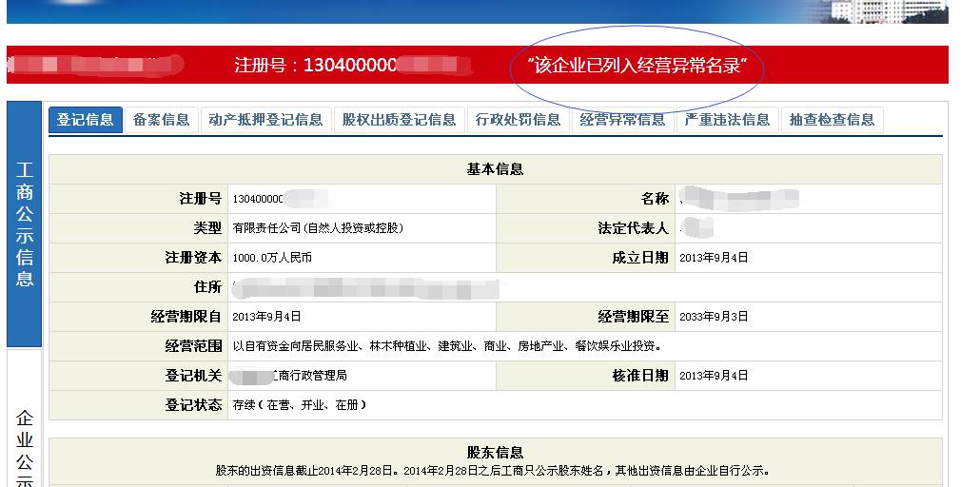This screenshot has height=487, width=980.
Task: Switch to the 企业公示 side panel tab
Action: coord(25,447)
